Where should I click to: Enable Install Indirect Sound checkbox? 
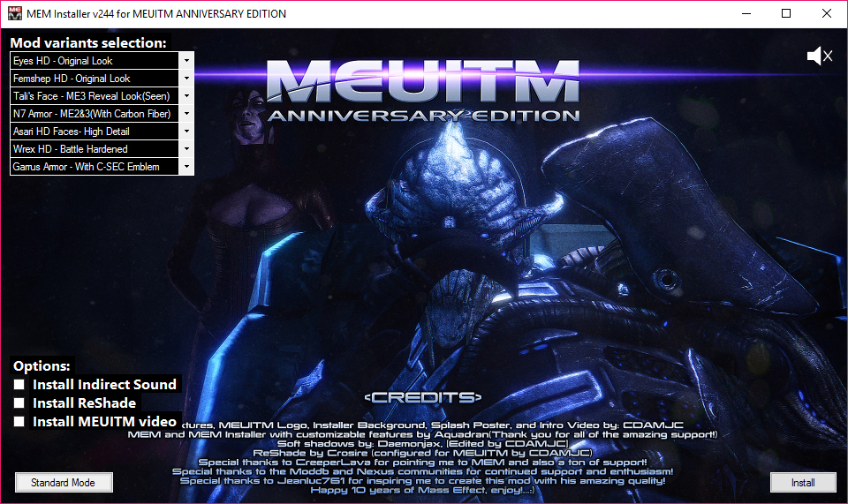pos(19,384)
